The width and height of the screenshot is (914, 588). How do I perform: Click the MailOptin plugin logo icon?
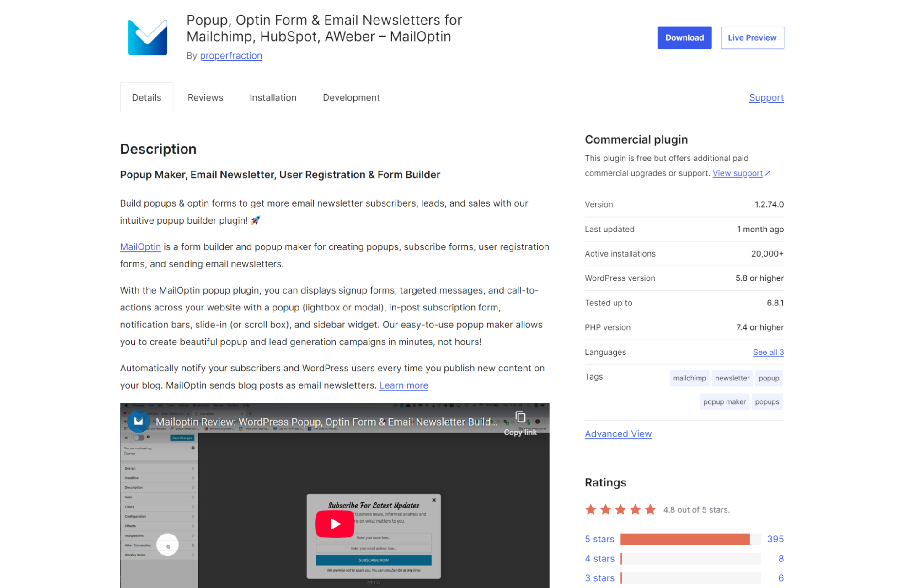click(x=147, y=37)
